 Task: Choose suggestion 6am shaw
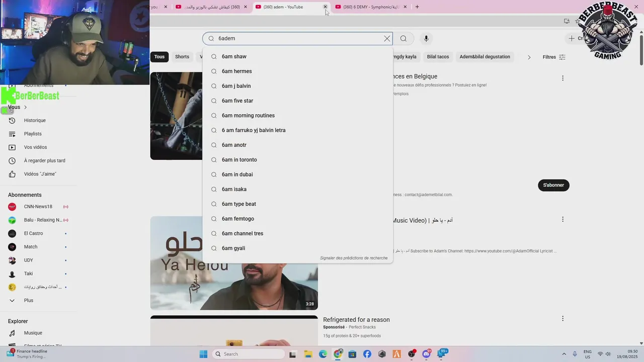[297, 56]
